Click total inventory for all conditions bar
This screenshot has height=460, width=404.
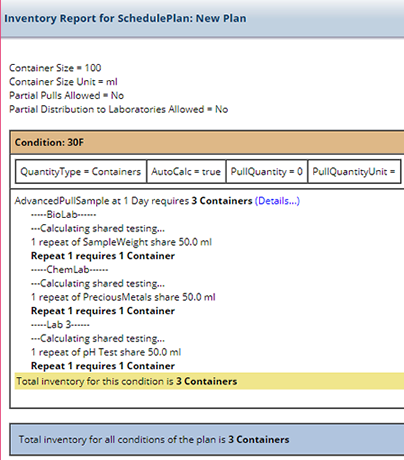207,439
